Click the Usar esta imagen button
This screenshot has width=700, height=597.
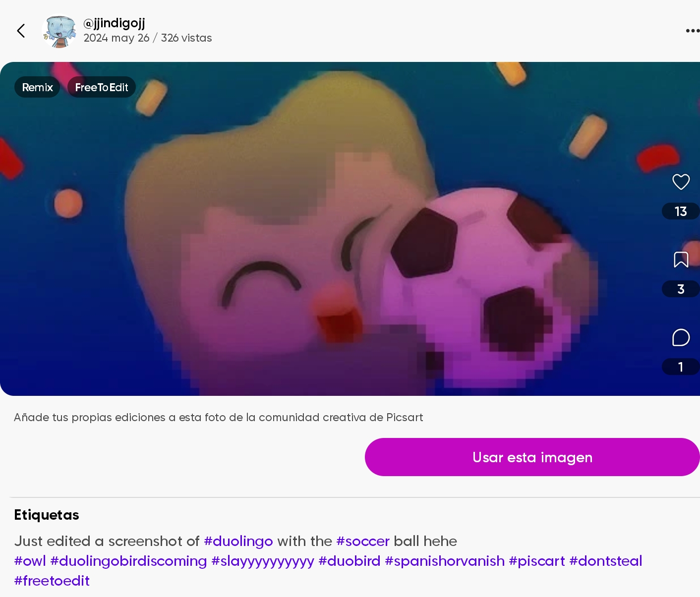532,457
